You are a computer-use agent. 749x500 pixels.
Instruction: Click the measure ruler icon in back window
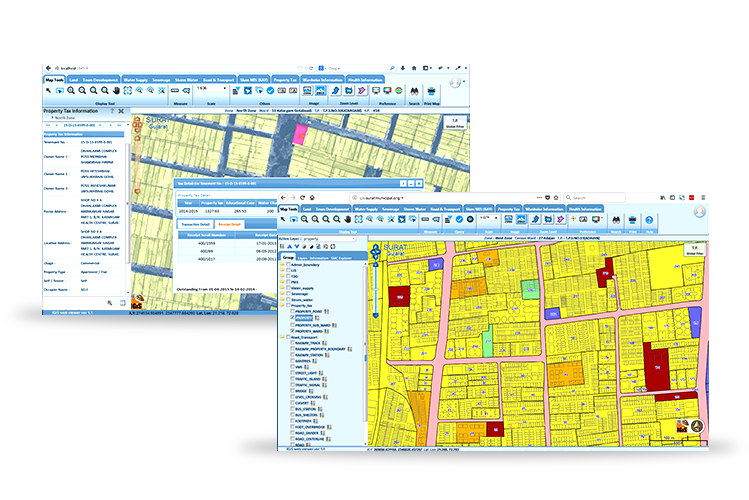(x=175, y=91)
